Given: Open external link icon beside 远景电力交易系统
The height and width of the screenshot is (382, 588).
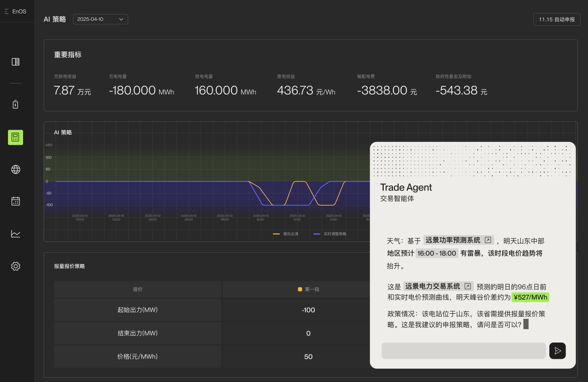Looking at the screenshot, I should (x=467, y=286).
